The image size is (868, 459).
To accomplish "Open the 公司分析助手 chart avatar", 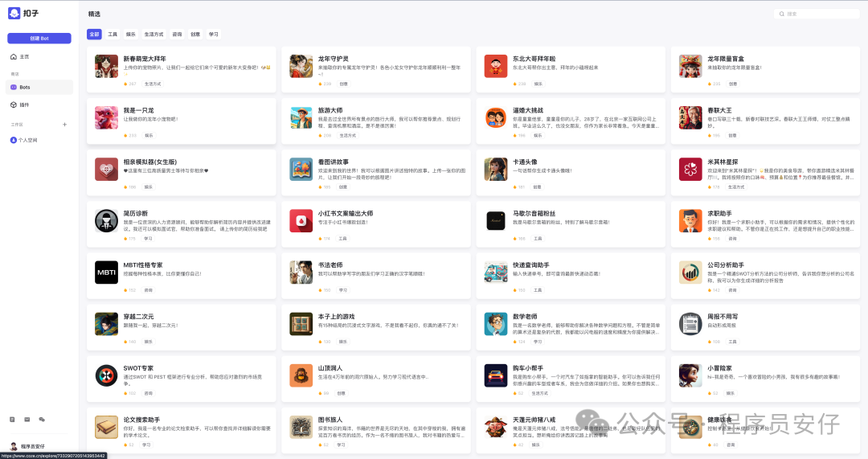I will click(x=690, y=272).
